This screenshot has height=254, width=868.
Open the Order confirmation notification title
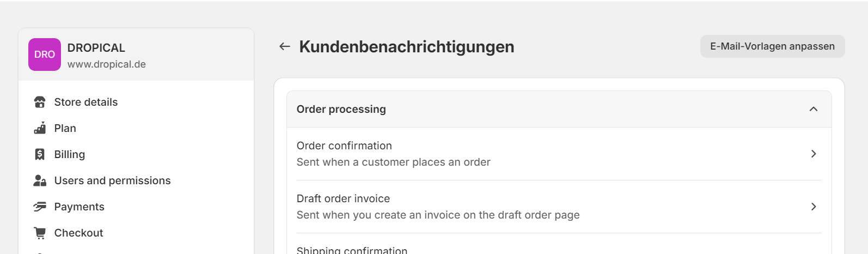[x=344, y=146]
